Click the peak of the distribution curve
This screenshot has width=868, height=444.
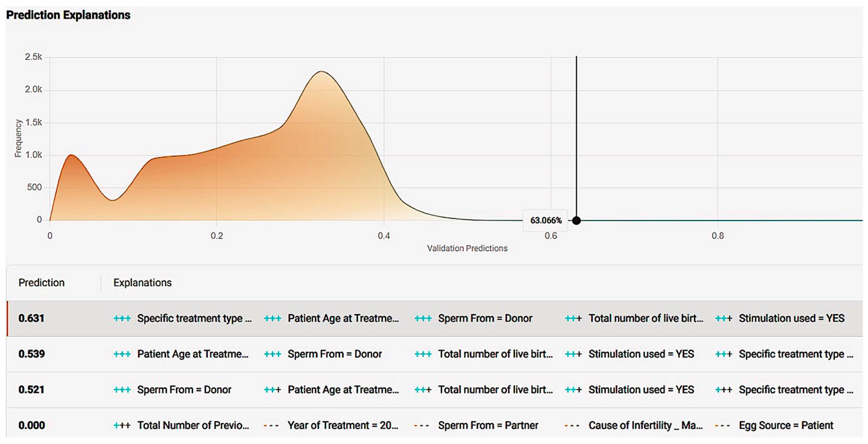(x=322, y=71)
